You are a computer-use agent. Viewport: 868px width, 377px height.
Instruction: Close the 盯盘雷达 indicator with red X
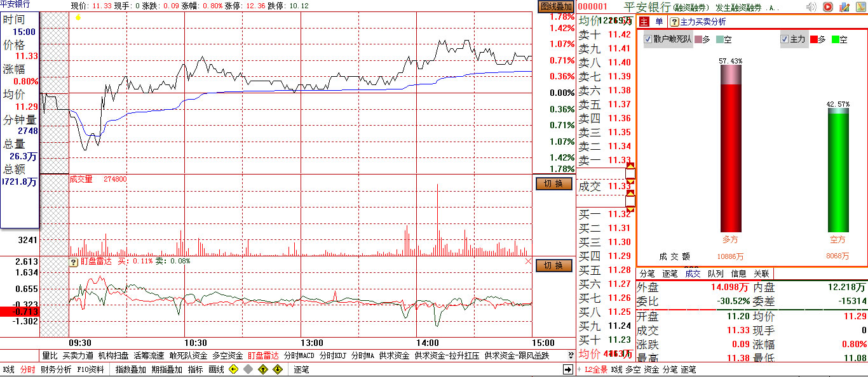click(x=528, y=261)
